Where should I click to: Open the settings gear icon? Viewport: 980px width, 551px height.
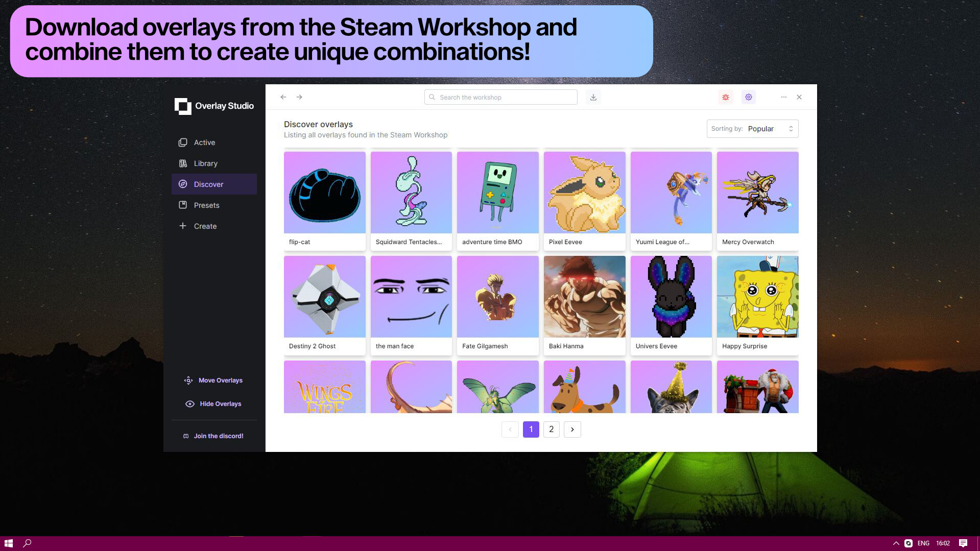[x=748, y=97]
